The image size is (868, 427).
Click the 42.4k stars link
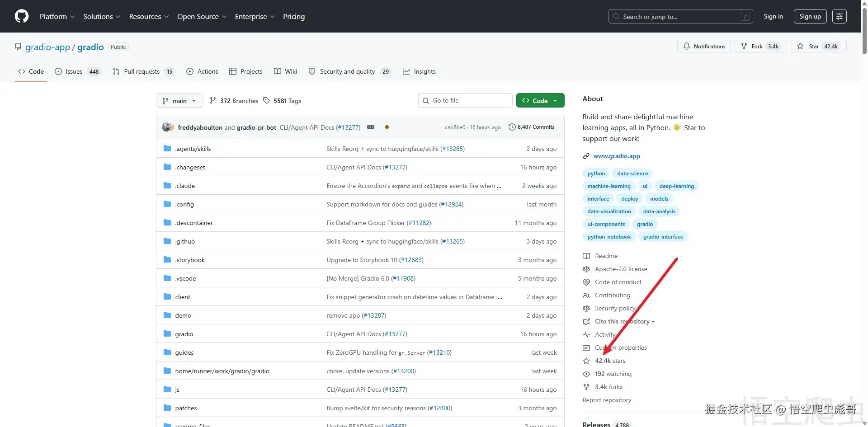pos(610,361)
